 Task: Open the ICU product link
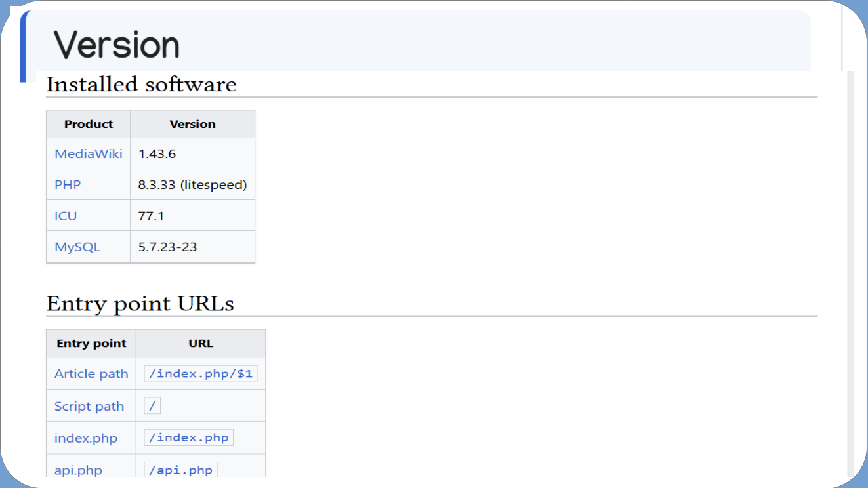(x=66, y=216)
